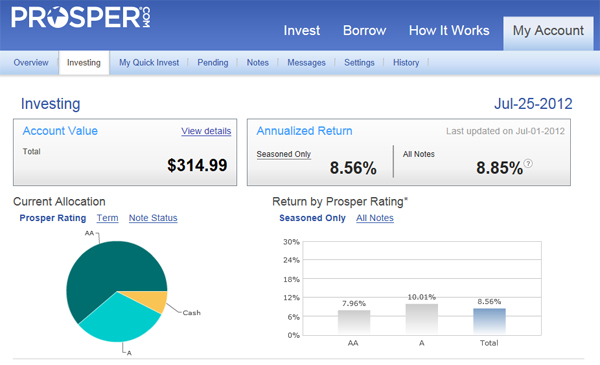Click the AA label above the pie chart

point(89,233)
